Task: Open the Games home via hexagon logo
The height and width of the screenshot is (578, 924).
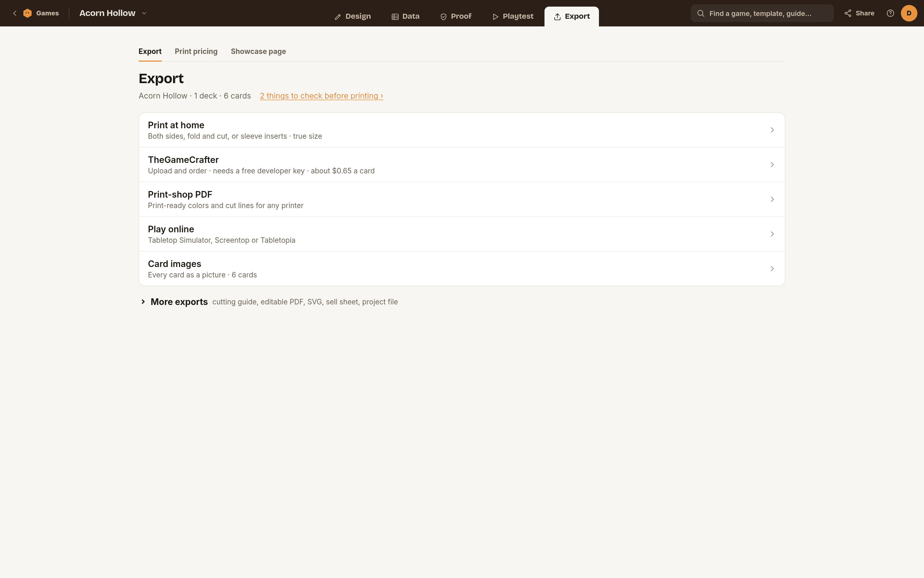Action: pyautogui.click(x=28, y=13)
